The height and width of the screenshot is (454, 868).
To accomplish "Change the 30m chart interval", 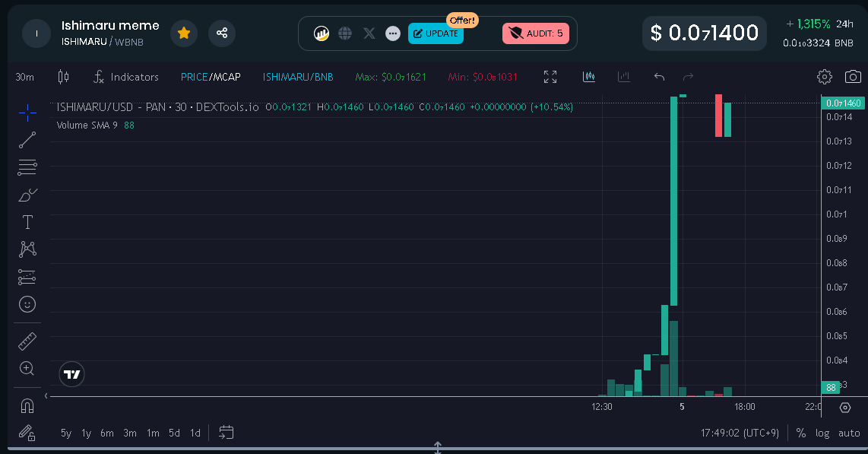I will pos(25,77).
